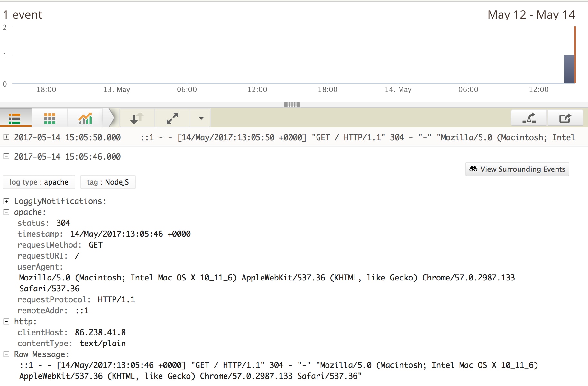
Task: Collapse the Raw Message section
Action: point(6,354)
